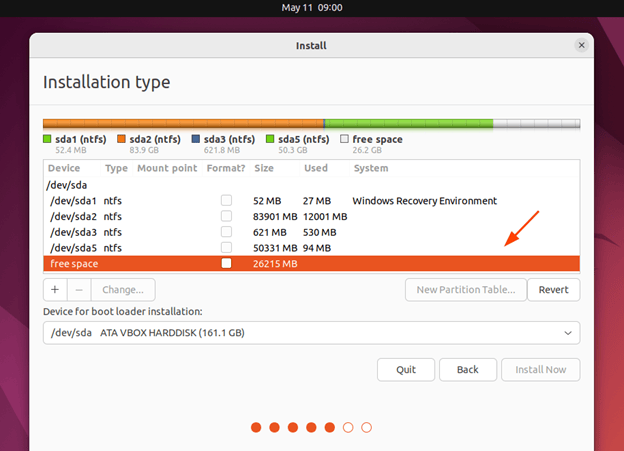
Task: Enable format checkbox for /dev/sda5
Action: [x=227, y=248]
